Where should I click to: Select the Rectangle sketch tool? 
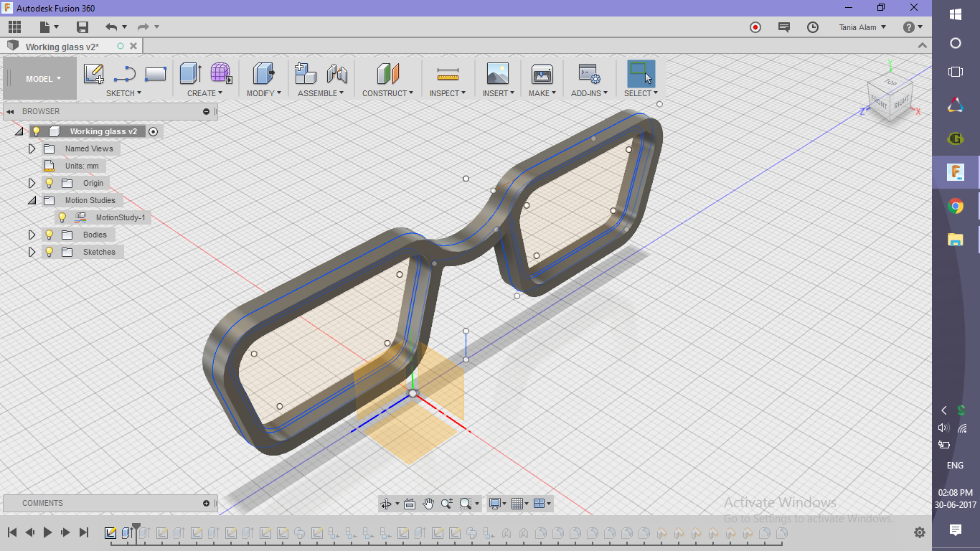tap(156, 74)
